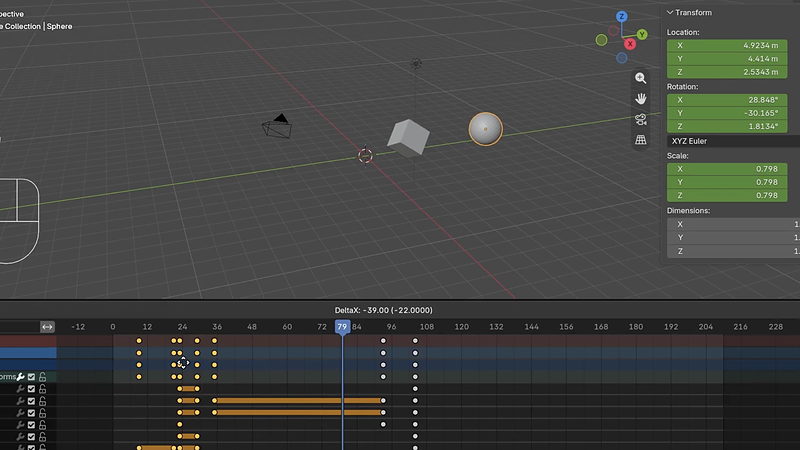
Task: Click the Dimensions label
Action: click(688, 211)
